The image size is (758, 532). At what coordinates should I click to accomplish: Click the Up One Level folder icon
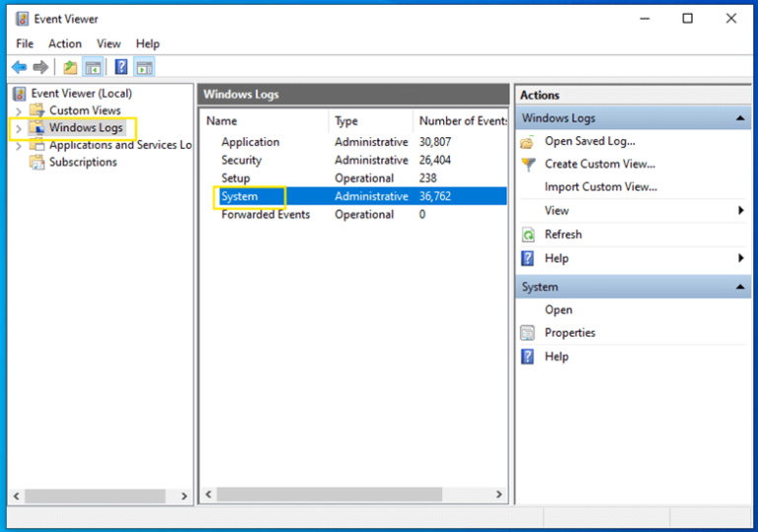point(70,67)
